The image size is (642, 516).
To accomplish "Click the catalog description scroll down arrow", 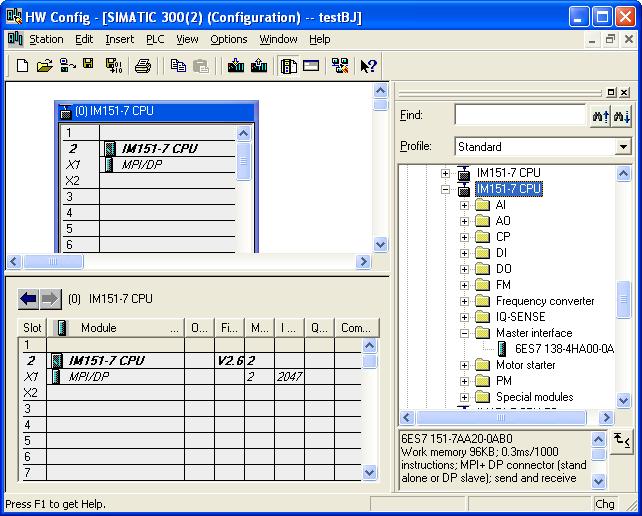I will pyautogui.click(x=598, y=481).
